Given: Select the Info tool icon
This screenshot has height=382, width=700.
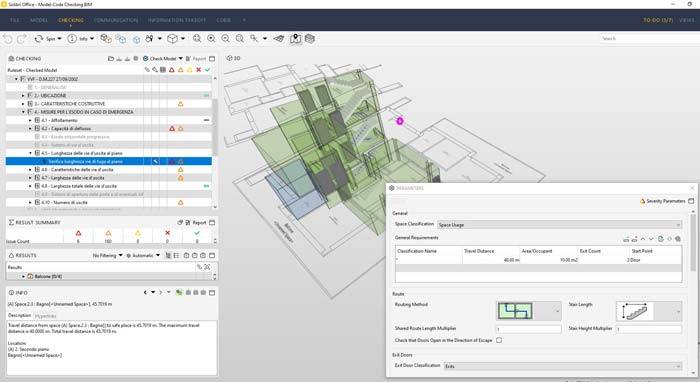Looking at the screenshot, I should [x=72, y=39].
